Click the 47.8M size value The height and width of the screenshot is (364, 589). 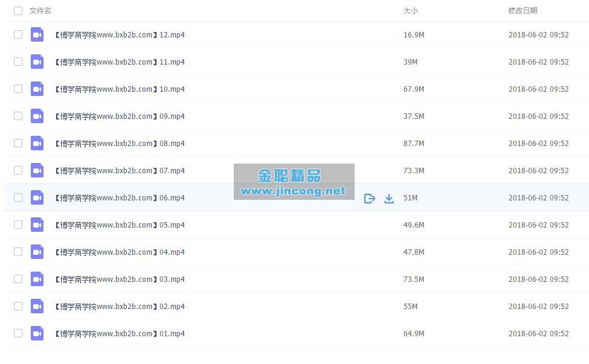[414, 252]
